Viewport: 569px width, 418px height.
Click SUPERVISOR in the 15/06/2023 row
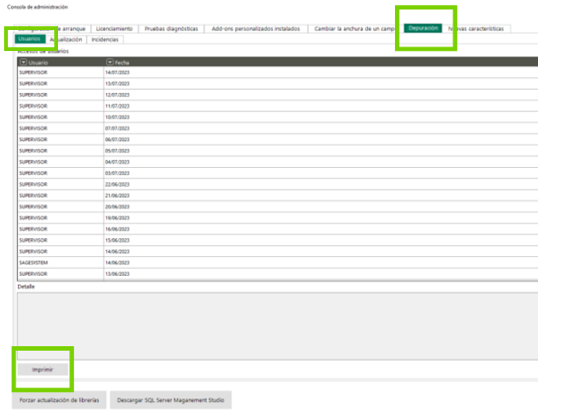coord(33,241)
